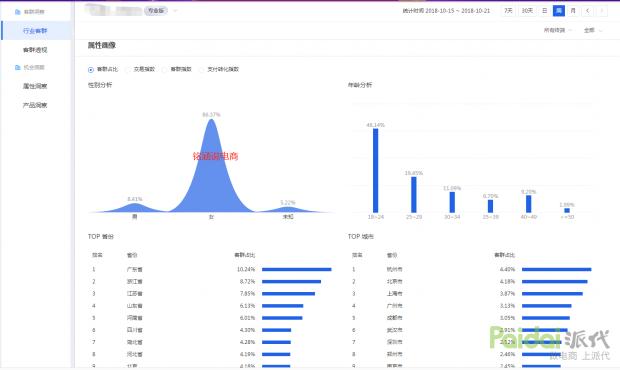Viewport: 620px width, 370px height.
Task: Click the 35-39 age bar
Action: click(490, 206)
